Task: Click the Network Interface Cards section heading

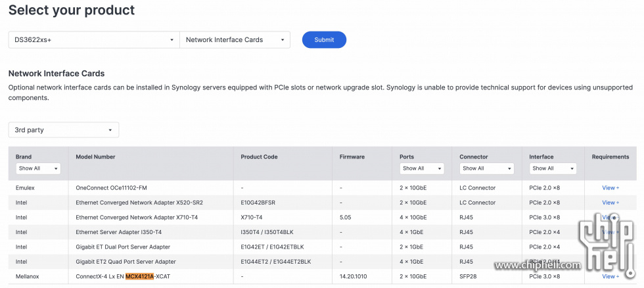Action: coord(57,74)
